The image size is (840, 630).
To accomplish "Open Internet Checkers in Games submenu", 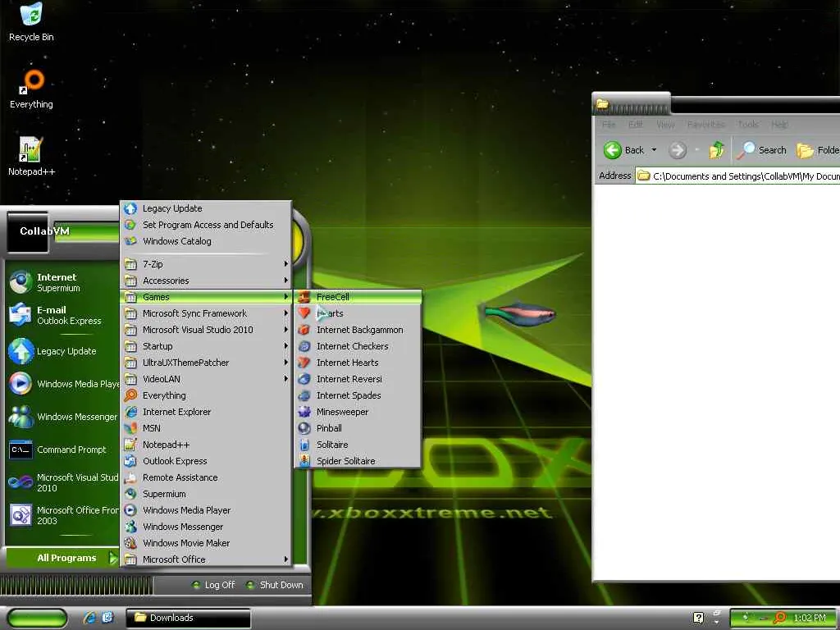I will (x=358, y=346).
